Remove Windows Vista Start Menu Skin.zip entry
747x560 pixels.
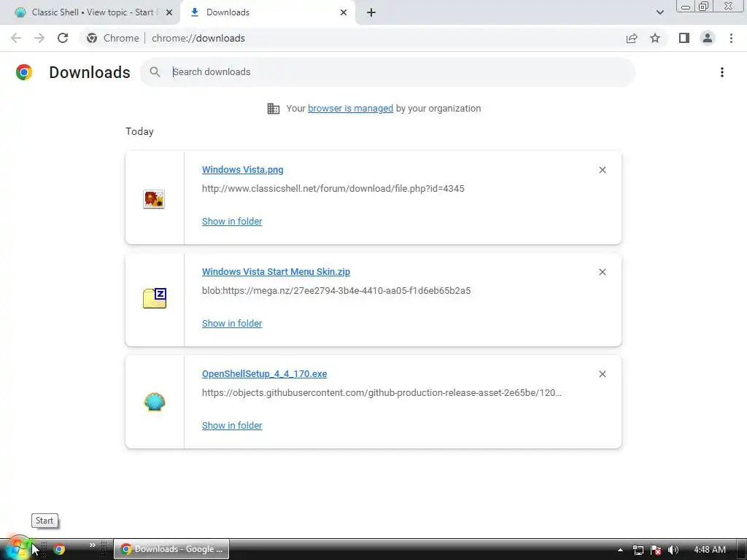602,272
